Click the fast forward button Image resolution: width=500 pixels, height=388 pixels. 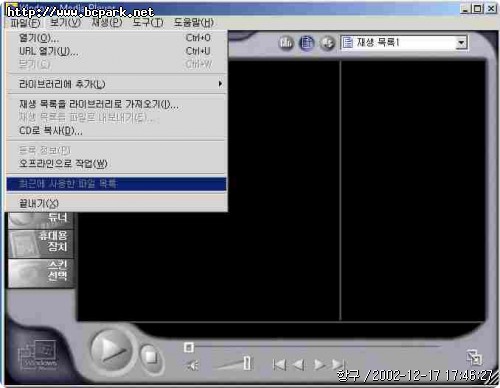pos(320,365)
